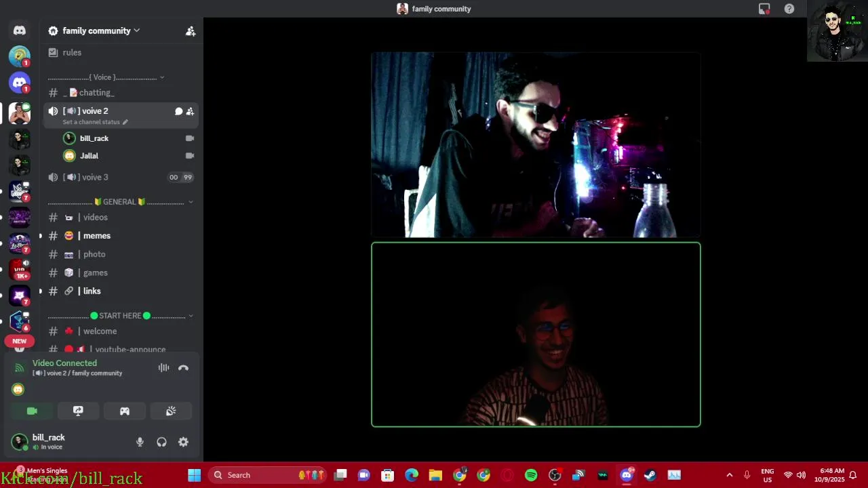The image size is (868, 488).
Task: Open the chatting text channel
Action: (96, 92)
